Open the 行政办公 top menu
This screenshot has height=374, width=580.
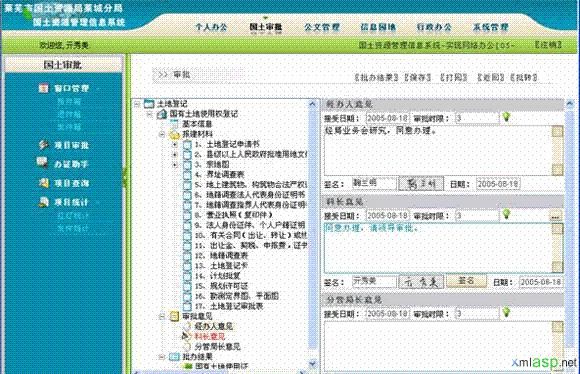point(434,27)
